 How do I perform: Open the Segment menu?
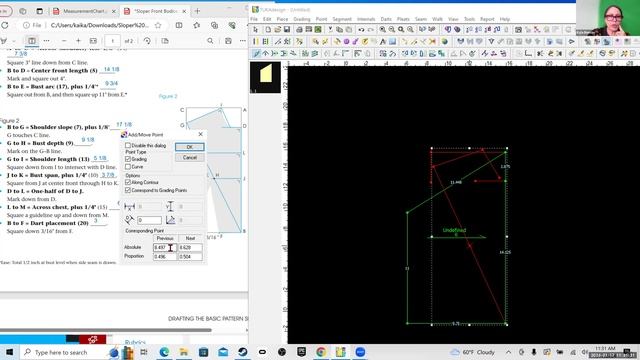point(342,19)
